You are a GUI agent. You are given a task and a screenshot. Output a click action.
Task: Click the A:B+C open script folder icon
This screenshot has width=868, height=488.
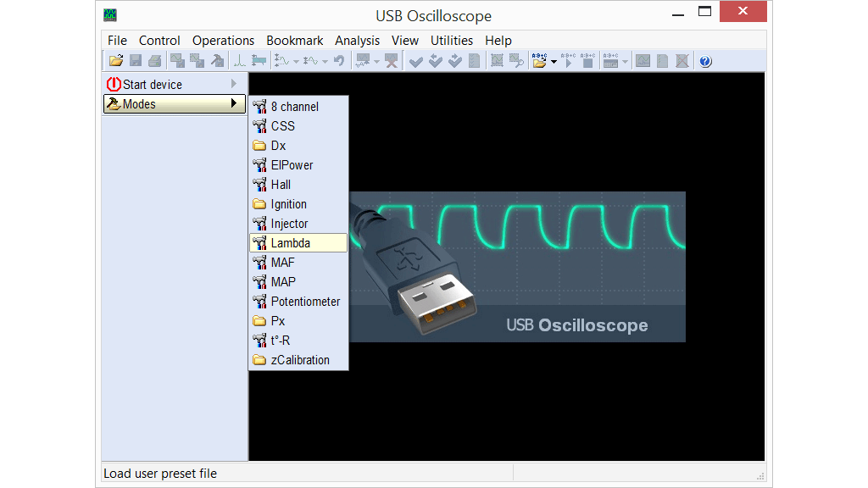click(x=539, y=61)
